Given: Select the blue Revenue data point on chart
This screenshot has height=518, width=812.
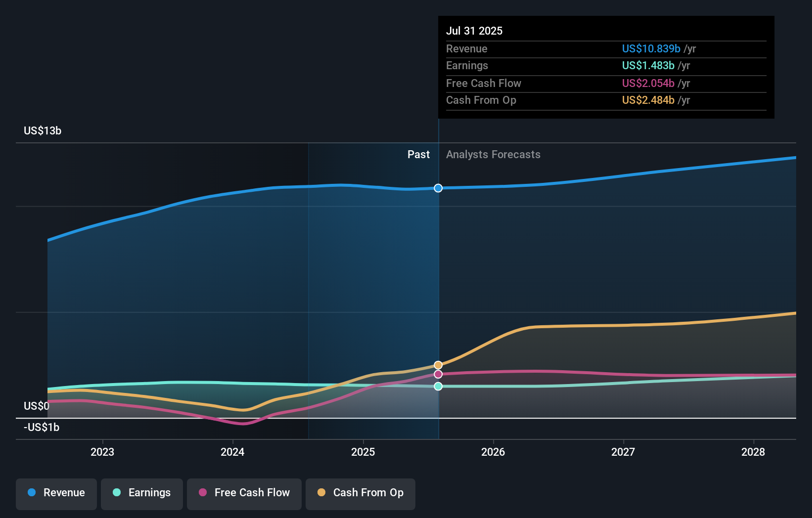Looking at the screenshot, I should (438, 188).
